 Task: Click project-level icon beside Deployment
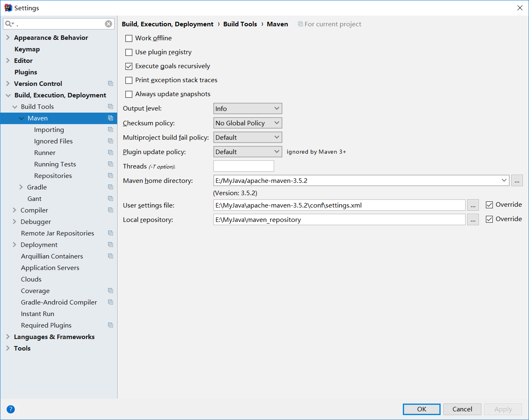(111, 245)
